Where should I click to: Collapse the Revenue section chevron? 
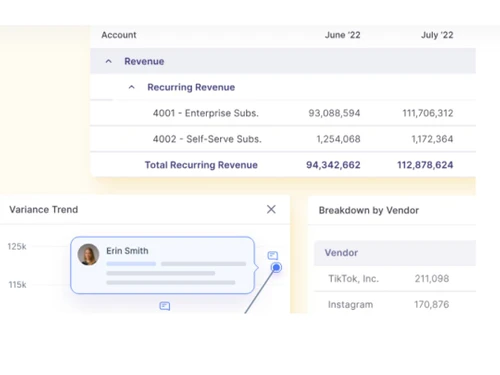[x=109, y=61]
